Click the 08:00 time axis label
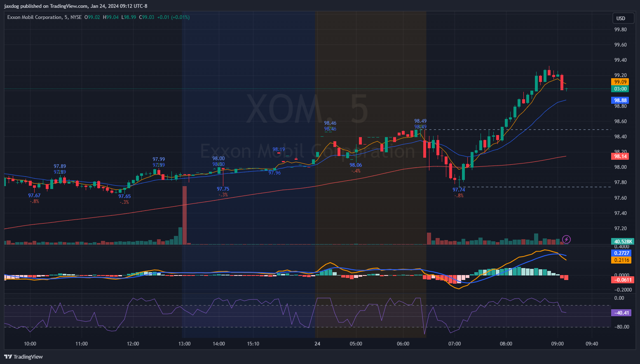 [x=506, y=344]
